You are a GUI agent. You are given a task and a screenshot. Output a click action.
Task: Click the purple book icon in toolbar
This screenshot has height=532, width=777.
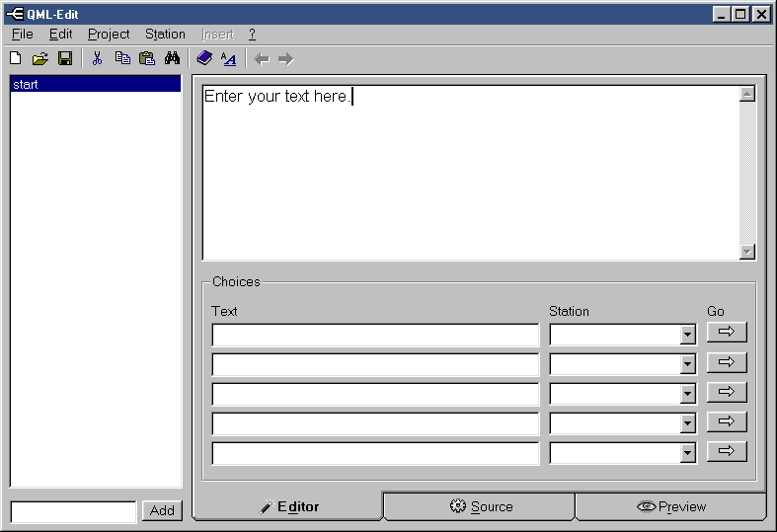pyautogui.click(x=204, y=59)
